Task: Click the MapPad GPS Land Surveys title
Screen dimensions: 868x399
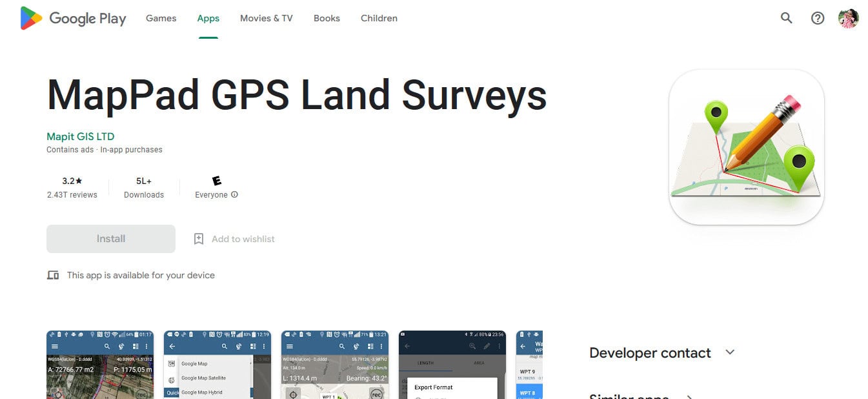Action: click(297, 95)
